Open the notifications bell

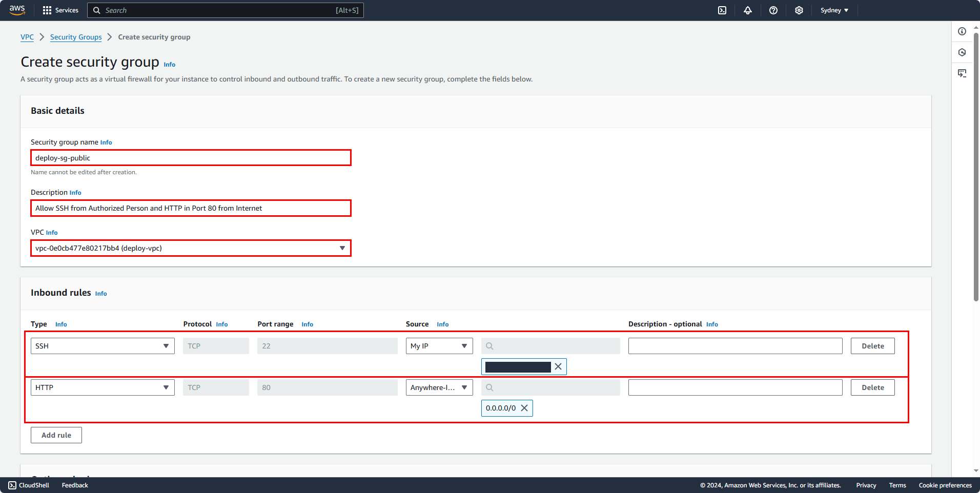(x=748, y=10)
